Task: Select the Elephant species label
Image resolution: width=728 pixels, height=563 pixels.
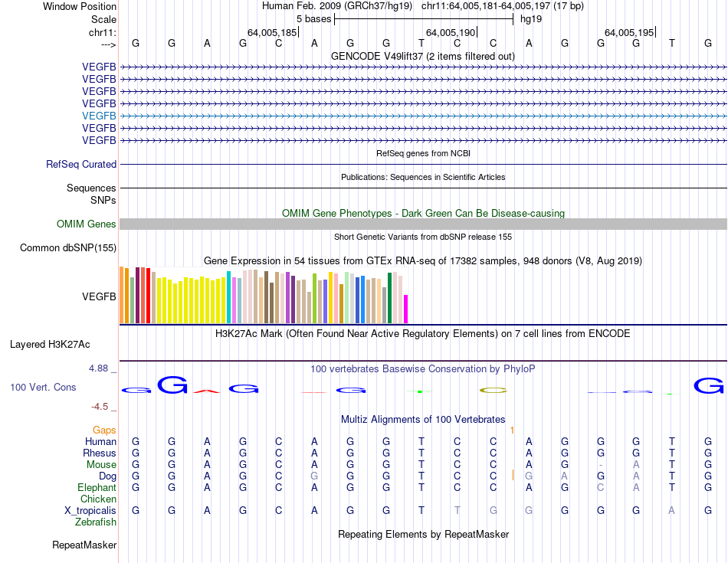Action: 97,488
